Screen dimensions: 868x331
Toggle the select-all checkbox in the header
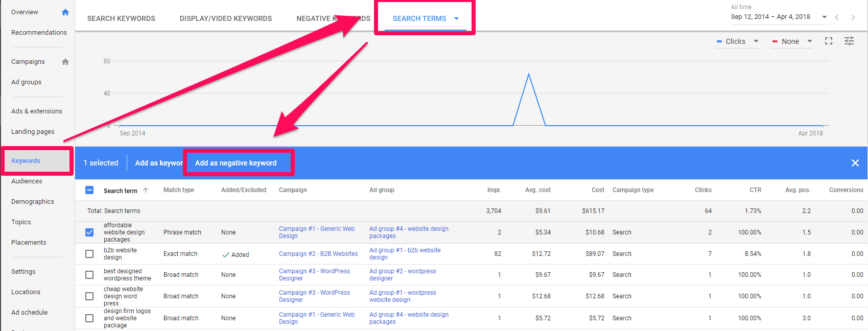89,190
